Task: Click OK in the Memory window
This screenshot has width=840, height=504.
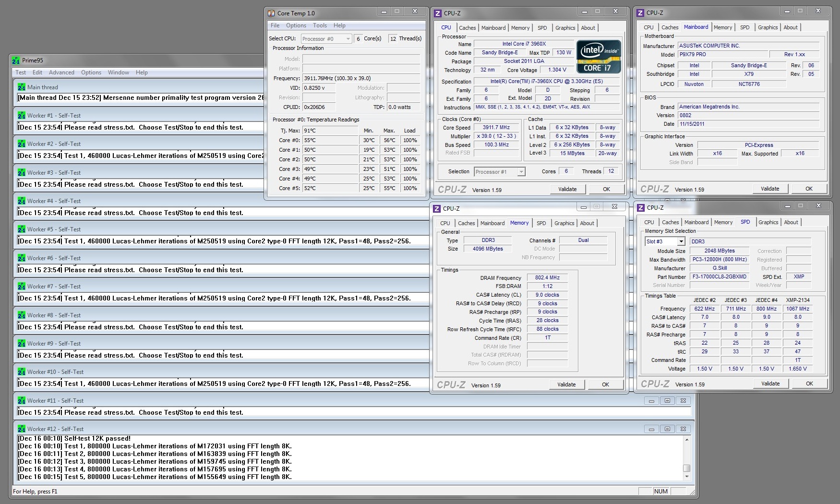Action: 605,384
